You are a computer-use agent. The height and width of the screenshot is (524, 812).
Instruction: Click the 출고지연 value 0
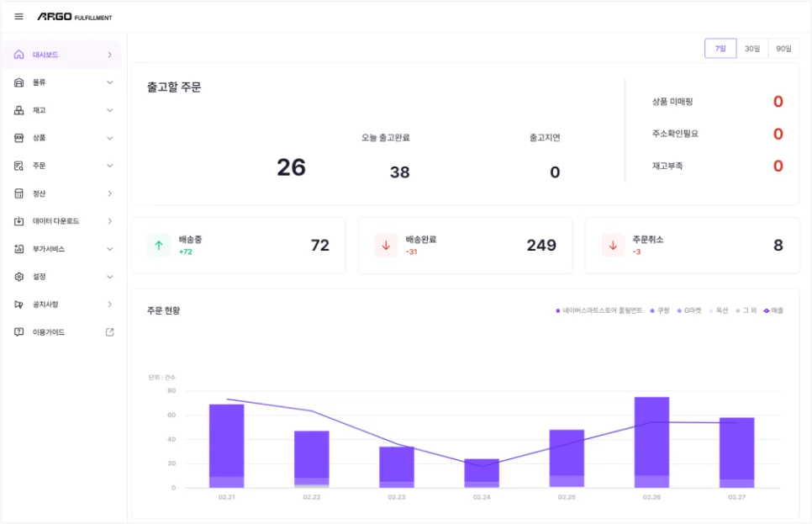point(555,172)
